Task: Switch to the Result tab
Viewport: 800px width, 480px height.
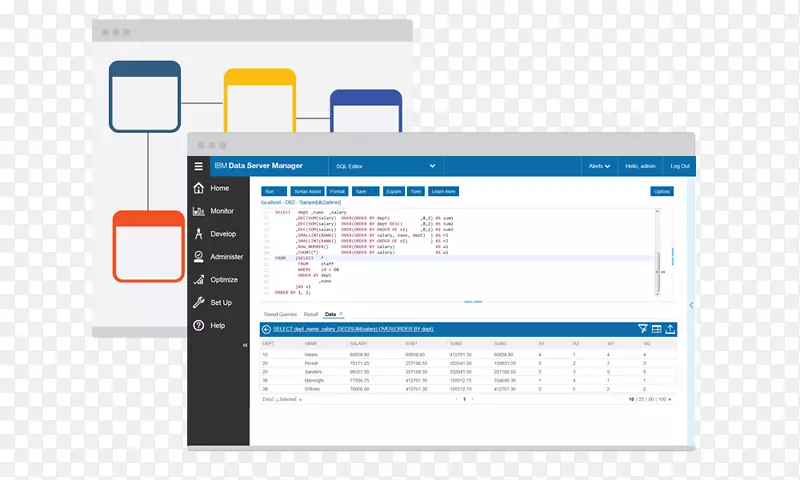Action: pyautogui.click(x=310, y=314)
